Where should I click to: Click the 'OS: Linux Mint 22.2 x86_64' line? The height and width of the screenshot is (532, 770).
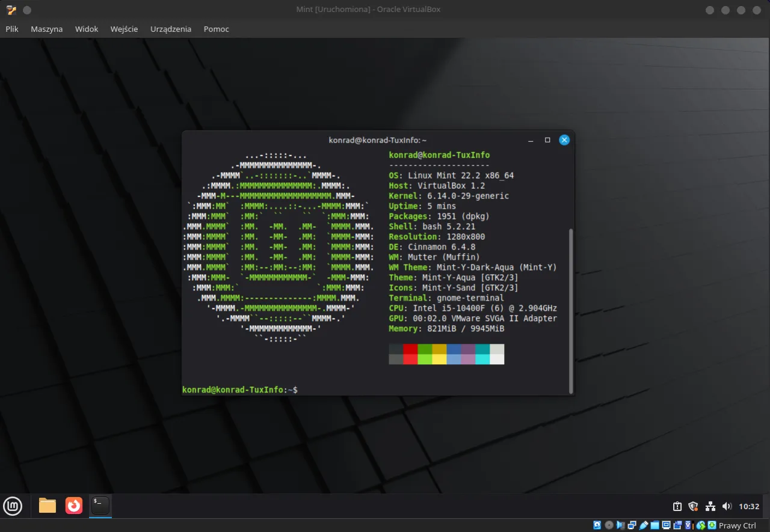(451, 176)
